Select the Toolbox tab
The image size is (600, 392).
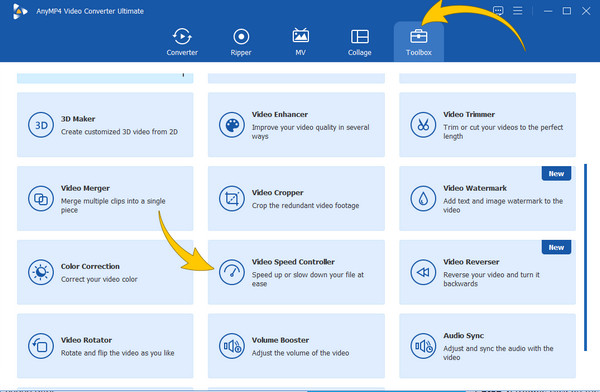click(x=419, y=42)
